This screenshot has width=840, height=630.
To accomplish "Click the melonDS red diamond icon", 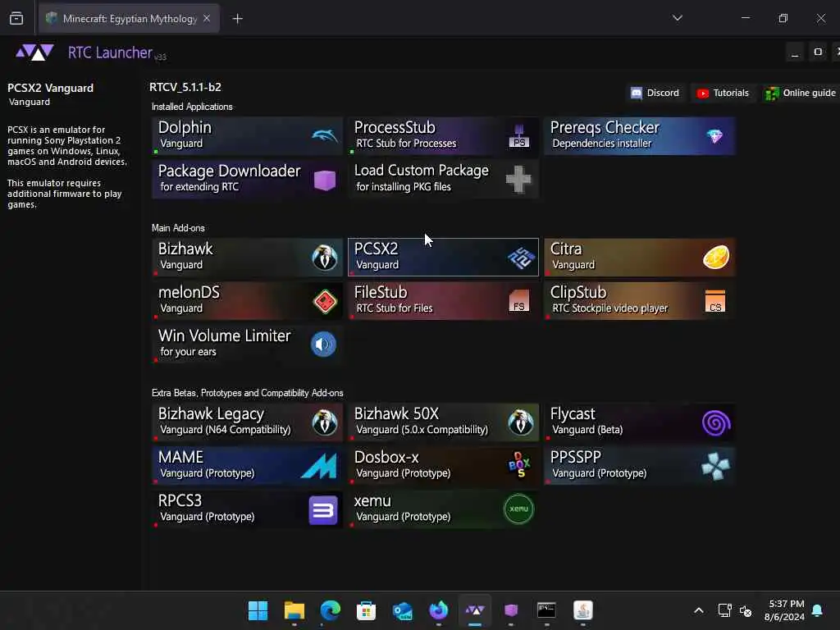I will [x=325, y=301].
